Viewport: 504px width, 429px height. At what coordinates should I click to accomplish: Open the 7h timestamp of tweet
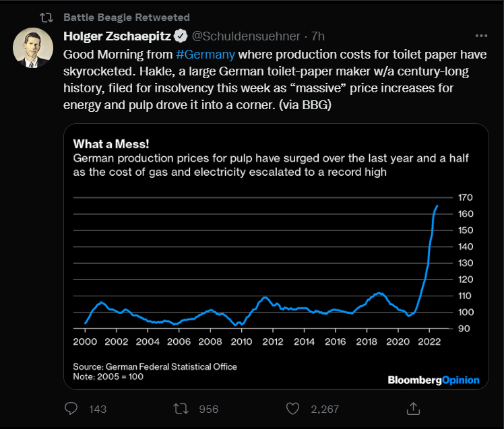pos(317,36)
